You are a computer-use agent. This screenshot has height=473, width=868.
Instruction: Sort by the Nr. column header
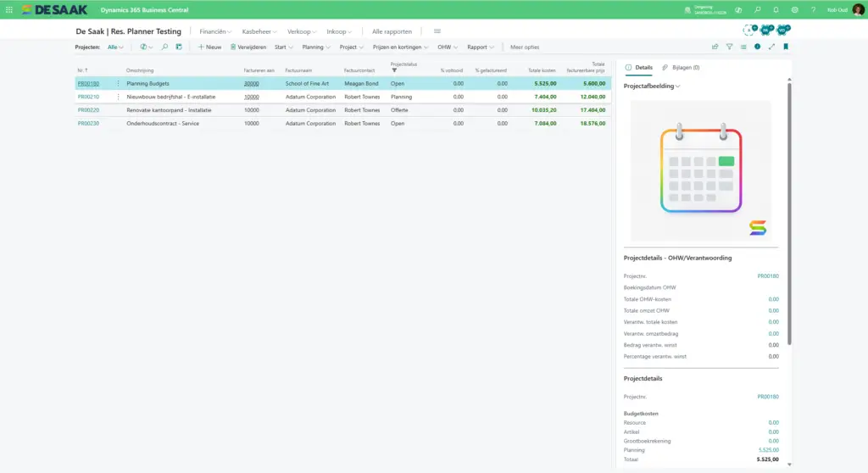82,70
